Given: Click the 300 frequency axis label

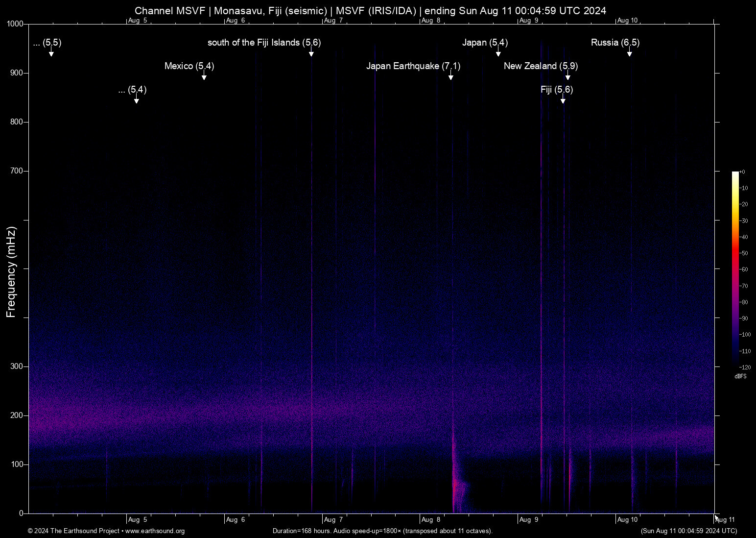Looking at the screenshot, I should pos(17,367).
